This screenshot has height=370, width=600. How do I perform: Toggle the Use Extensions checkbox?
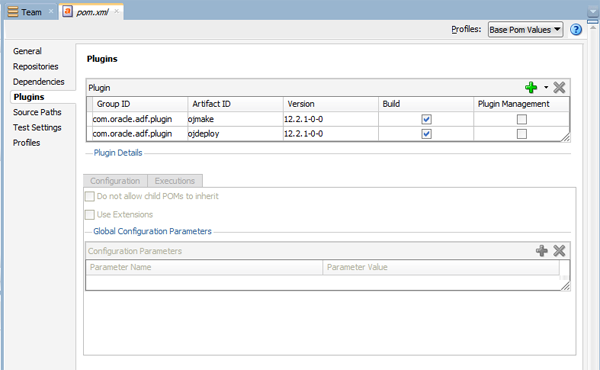pos(90,215)
